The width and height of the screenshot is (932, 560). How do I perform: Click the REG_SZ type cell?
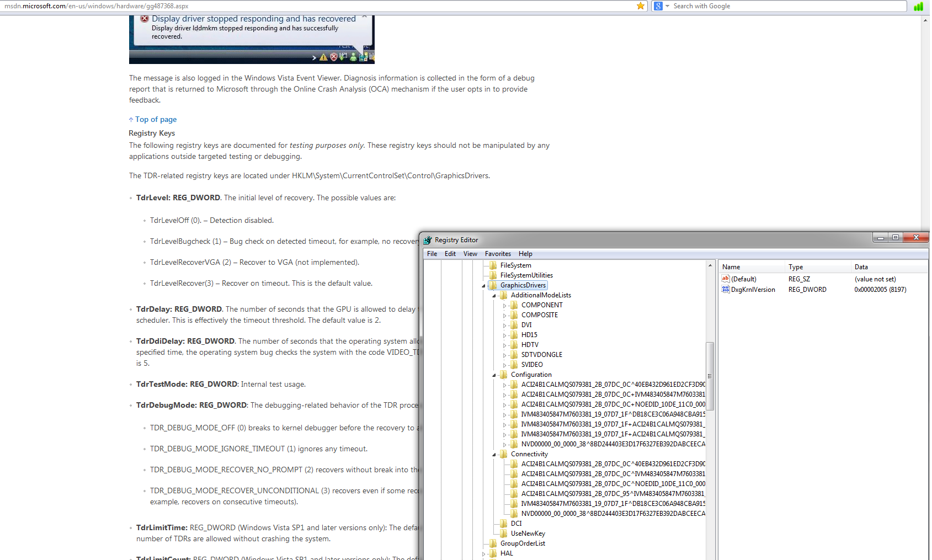click(x=799, y=279)
